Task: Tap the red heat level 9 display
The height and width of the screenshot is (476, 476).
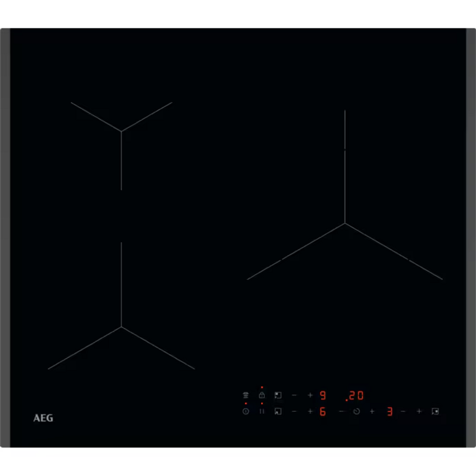Action: (323, 395)
